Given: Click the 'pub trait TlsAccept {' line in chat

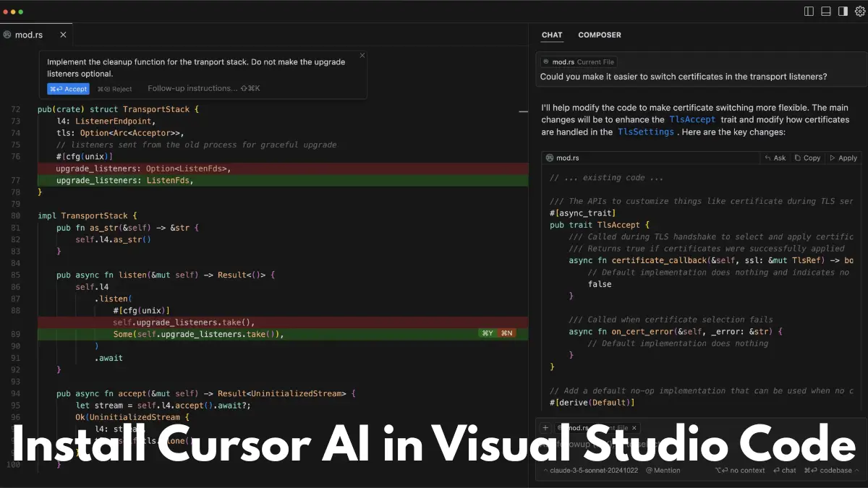Looking at the screenshot, I should coord(600,225).
